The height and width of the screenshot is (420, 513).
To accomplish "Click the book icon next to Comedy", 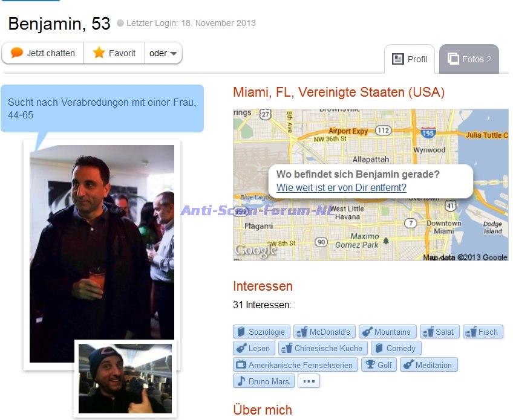I will [x=379, y=348].
